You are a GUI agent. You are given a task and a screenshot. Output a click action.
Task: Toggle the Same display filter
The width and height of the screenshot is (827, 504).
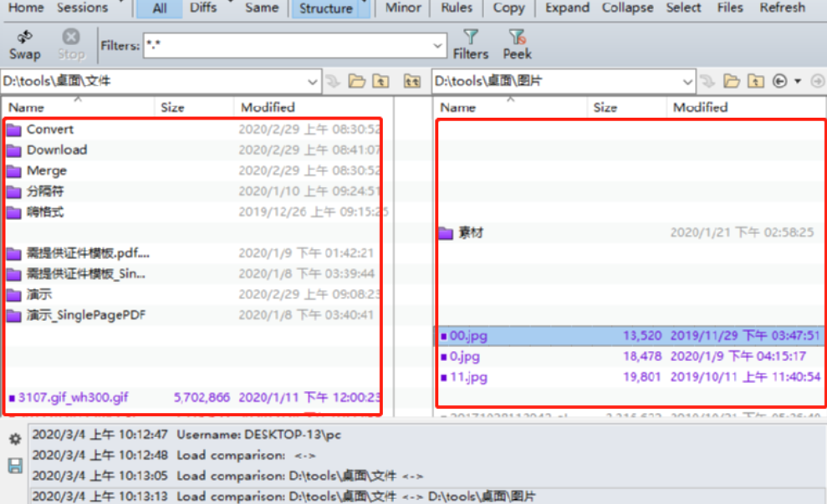262,8
